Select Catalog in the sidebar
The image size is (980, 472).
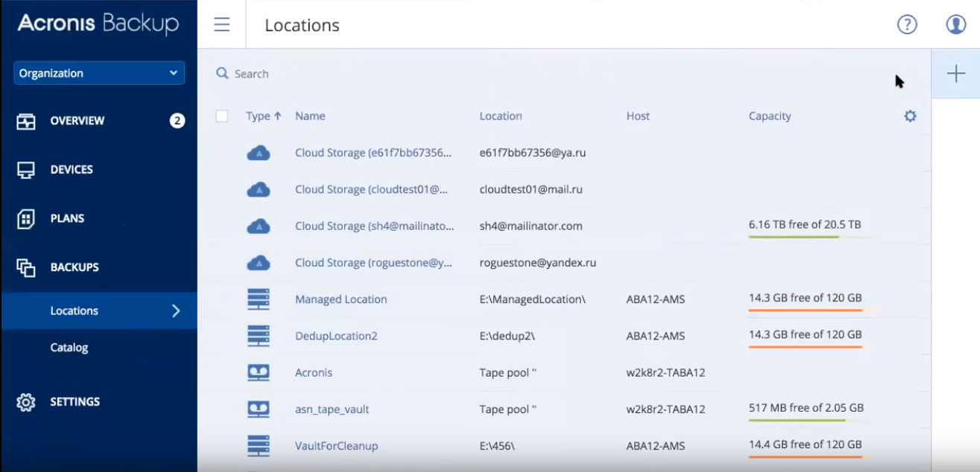tap(69, 348)
